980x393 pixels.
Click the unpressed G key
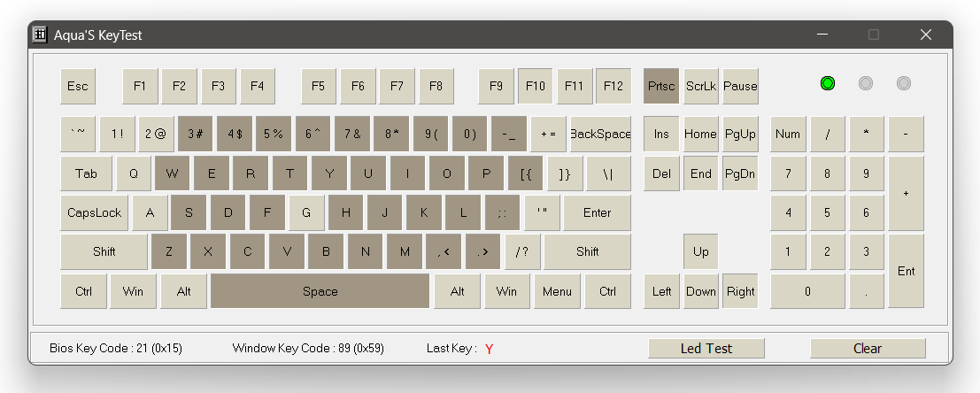click(x=307, y=213)
